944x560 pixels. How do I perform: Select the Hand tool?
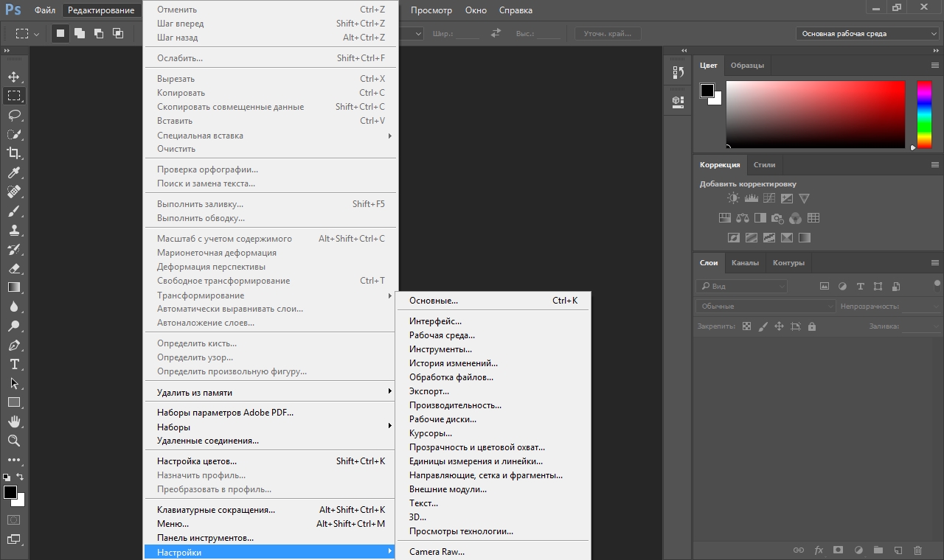(x=14, y=421)
